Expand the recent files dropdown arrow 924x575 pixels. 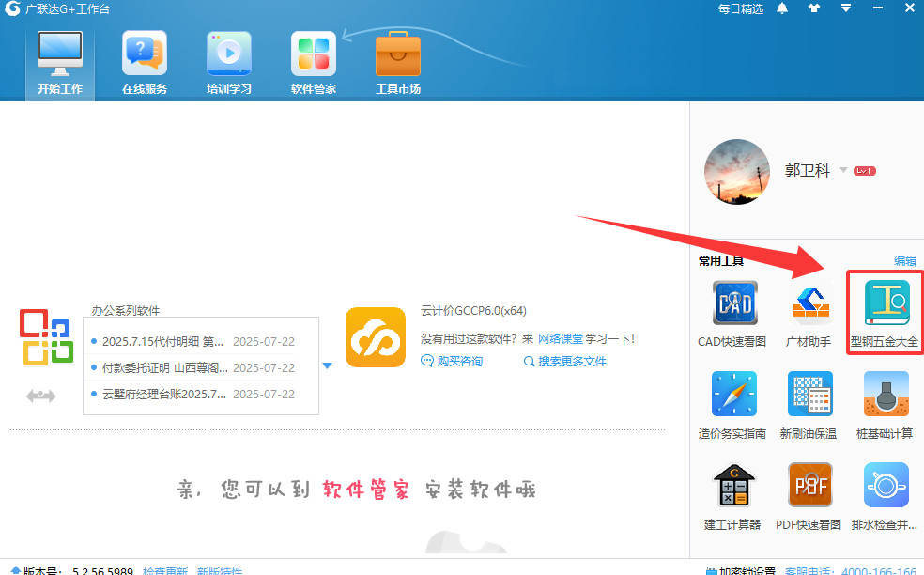pos(327,365)
